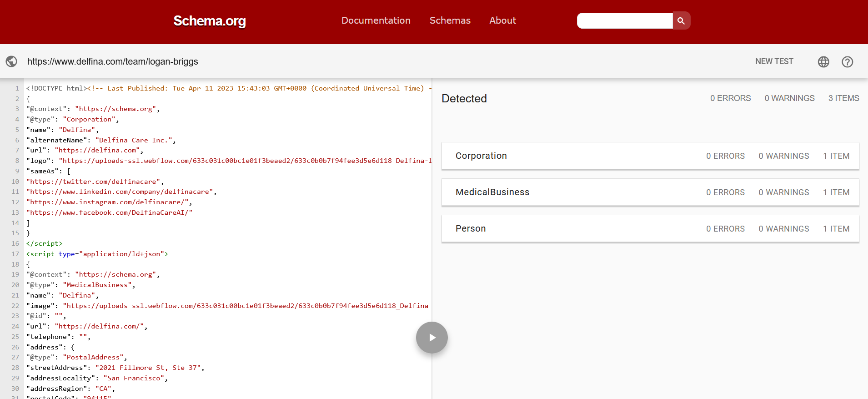Click the Schema.org logo
Screen dimensions: 868x399
coord(210,21)
